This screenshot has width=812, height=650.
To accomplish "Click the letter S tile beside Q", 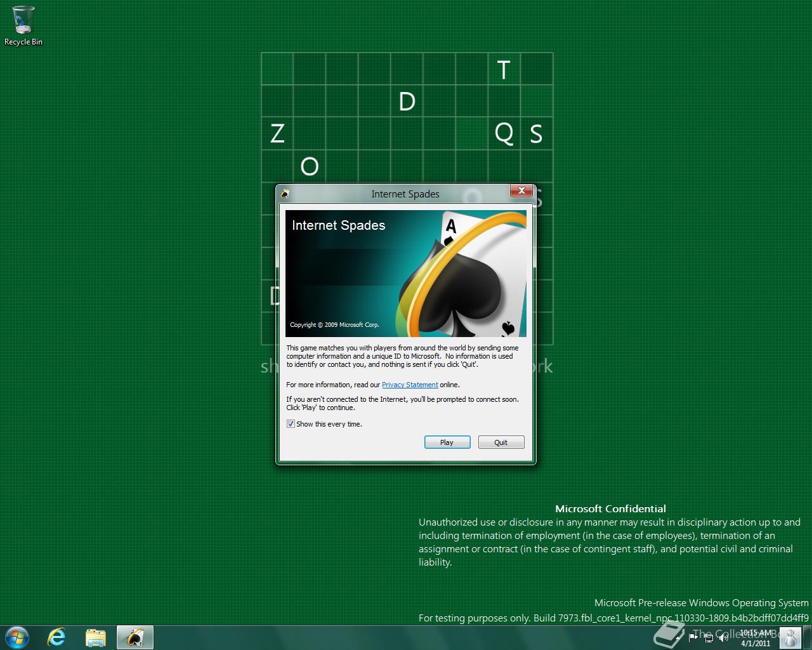I will click(536, 134).
